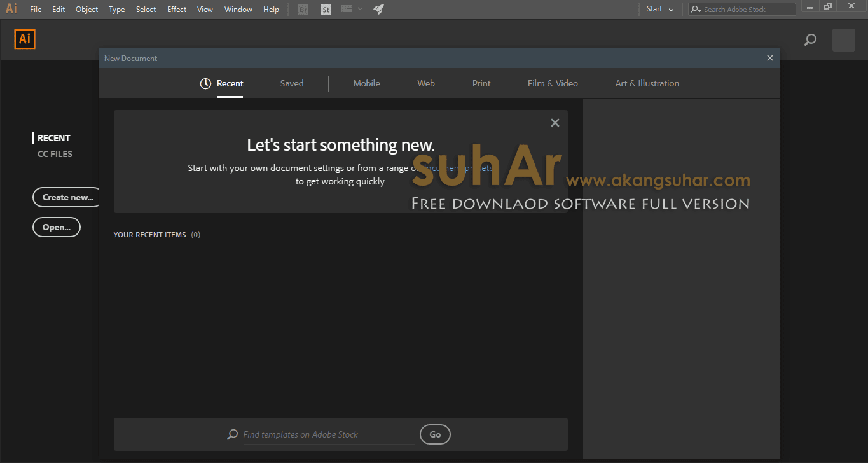The image size is (868, 463).
Task: Open the Start workspace switcher dropdown
Action: point(660,9)
